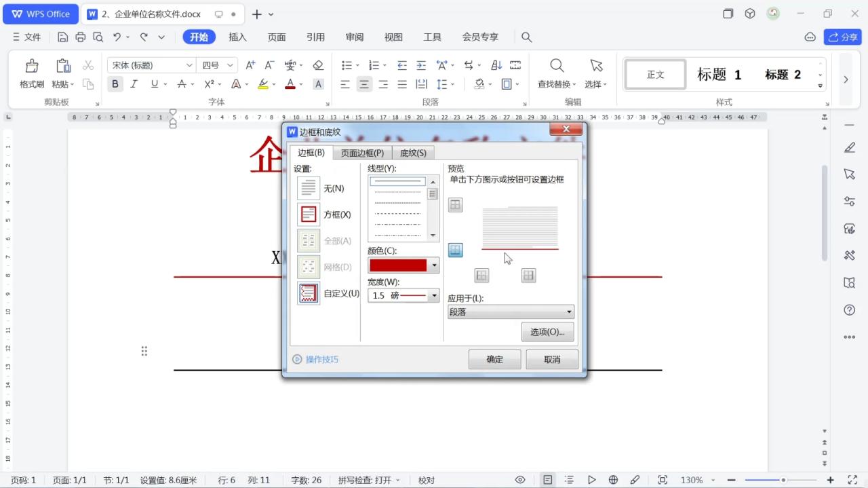This screenshot has width=868, height=488.
Task: Toggle Bold formatting button
Action: click(x=115, y=84)
